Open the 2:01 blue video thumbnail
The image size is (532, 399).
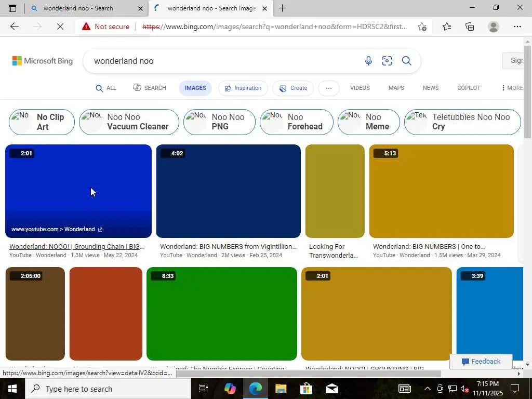(x=78, y=191)
